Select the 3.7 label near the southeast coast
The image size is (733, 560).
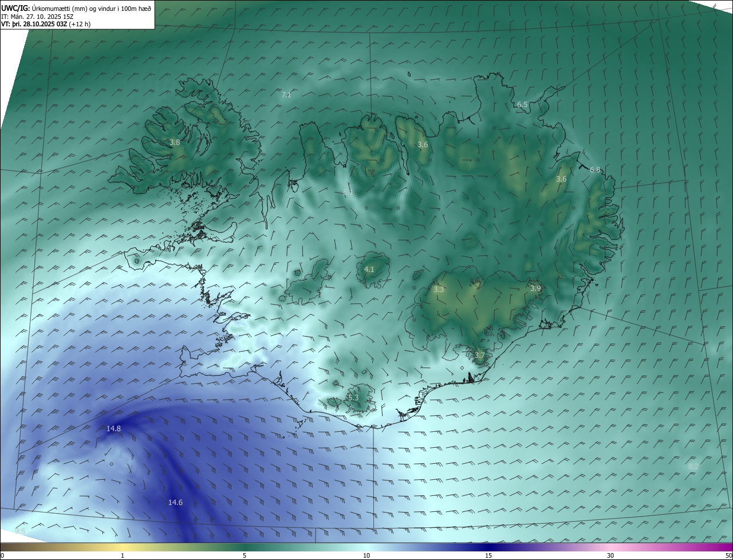pyautogui.click(x=479, y=355)
